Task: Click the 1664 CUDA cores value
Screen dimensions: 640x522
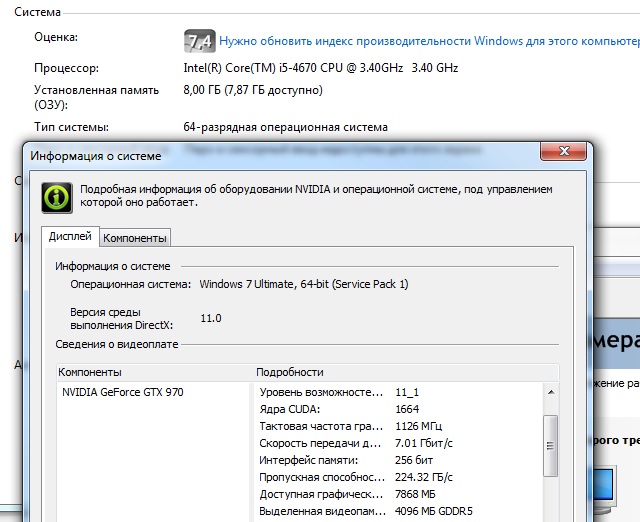Action: pyautogui.click(x=407, y=409)
